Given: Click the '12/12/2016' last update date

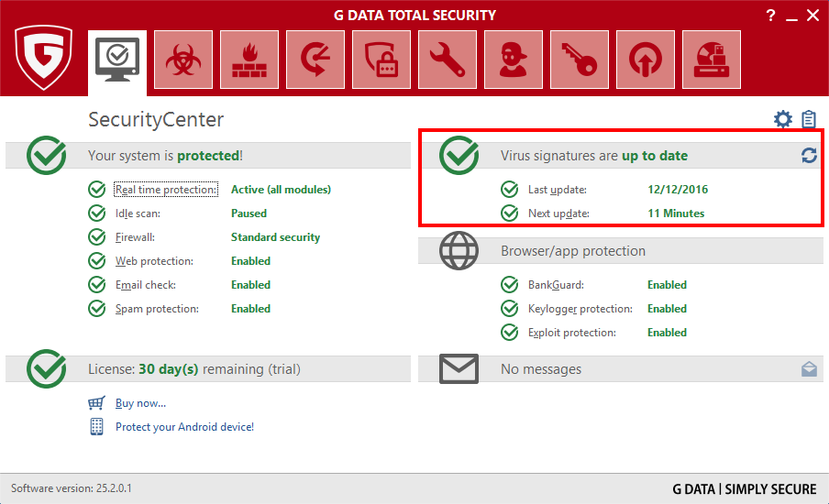Looking at the screenshot, I should pyautogui.click(x=678, y=190).
